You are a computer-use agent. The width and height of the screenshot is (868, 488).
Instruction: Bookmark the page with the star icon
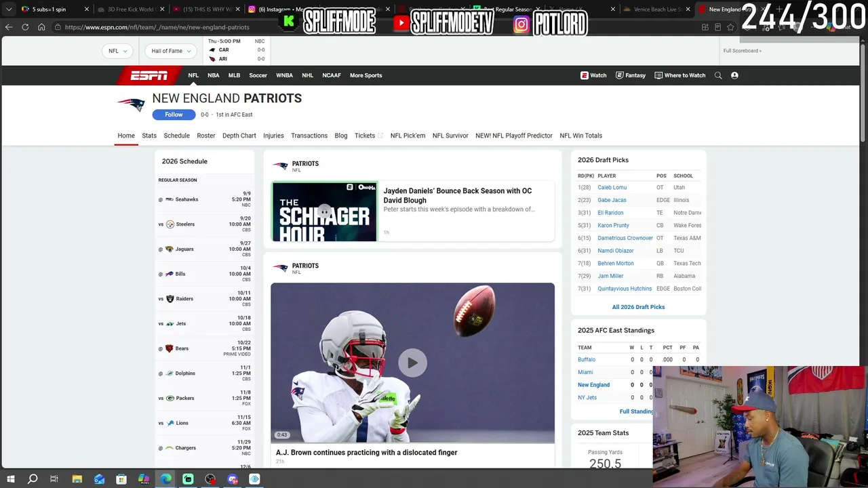point(730,27)
